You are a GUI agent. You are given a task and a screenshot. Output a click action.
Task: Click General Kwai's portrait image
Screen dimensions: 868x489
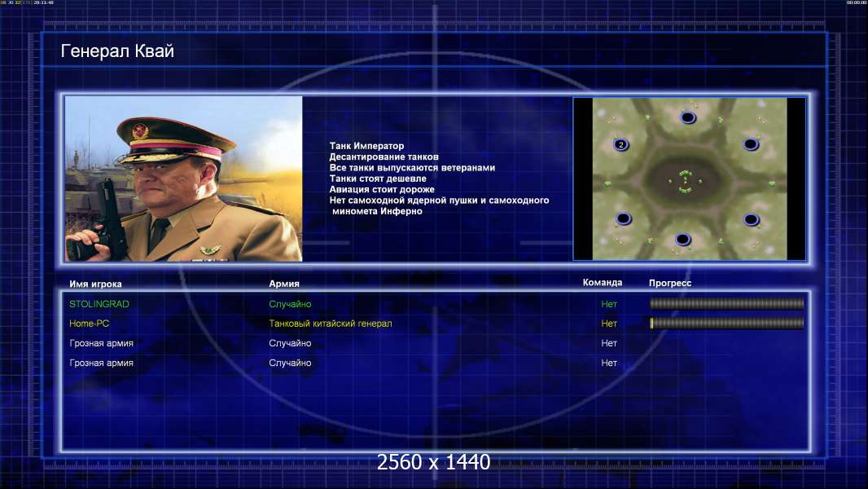point(184,178)
